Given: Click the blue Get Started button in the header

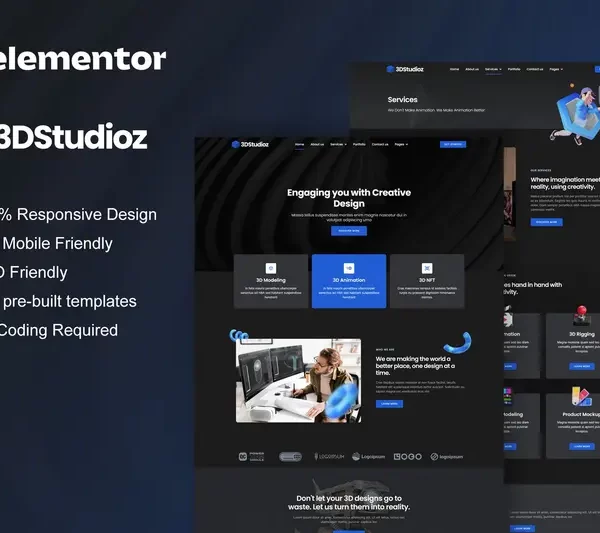Looking at the screenshot, I should (453, 144).
